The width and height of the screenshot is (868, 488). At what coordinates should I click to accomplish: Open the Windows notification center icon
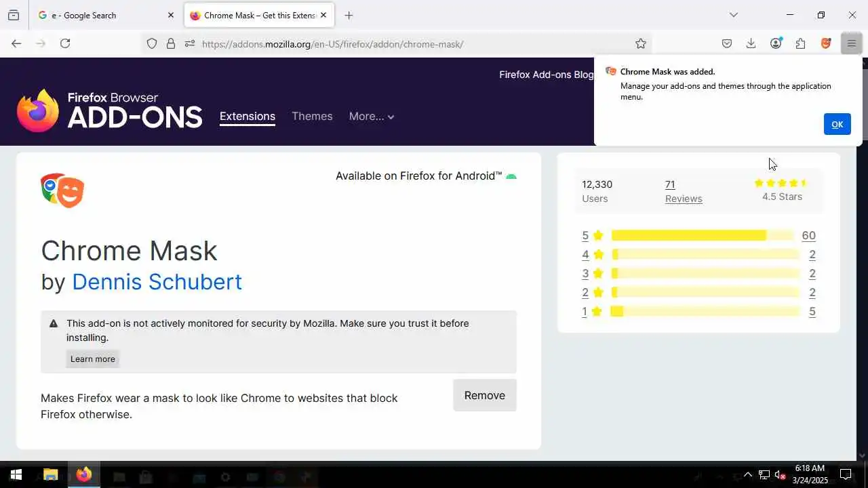pos(846,475)
